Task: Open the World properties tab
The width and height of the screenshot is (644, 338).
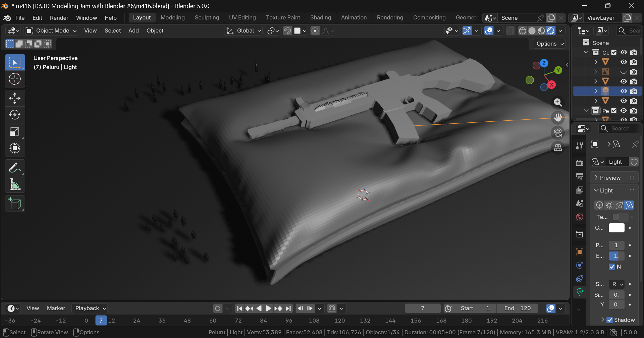Action: 580,217
